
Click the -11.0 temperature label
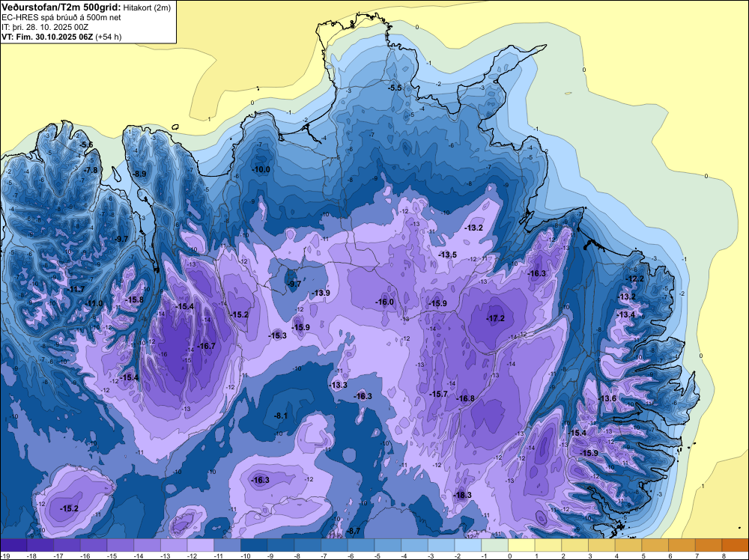pyautogui.click(x=94, y=304)
